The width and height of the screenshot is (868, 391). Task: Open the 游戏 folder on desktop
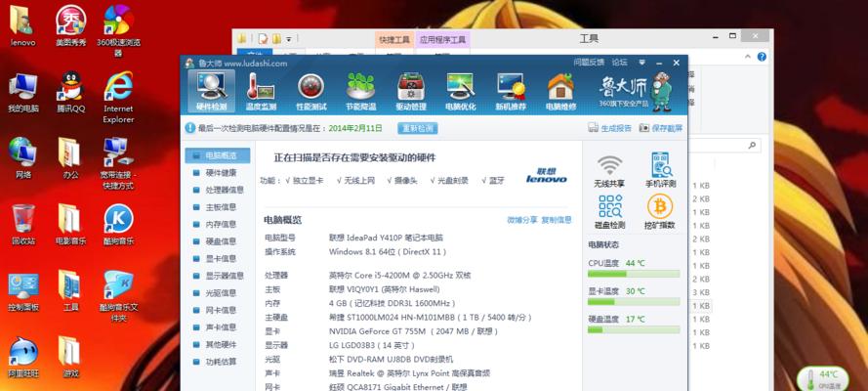(71, 357)
